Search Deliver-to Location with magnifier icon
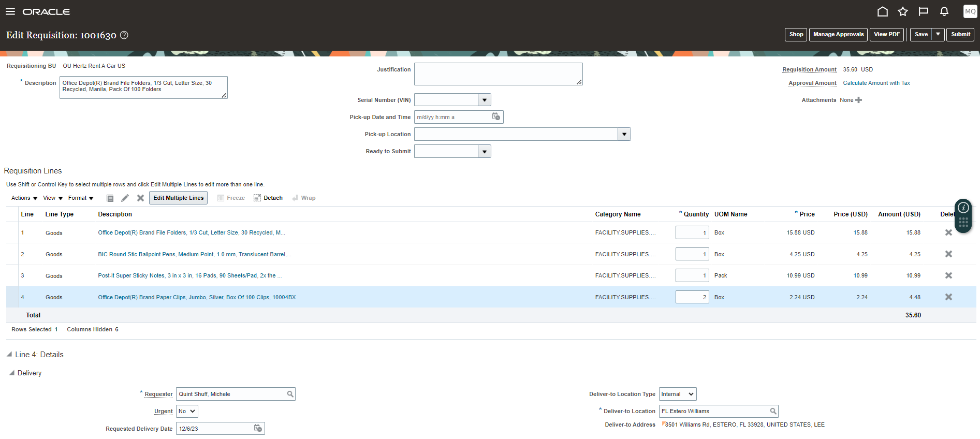The height and width of the screenshot is (439, 980). (x=773, y=411)
